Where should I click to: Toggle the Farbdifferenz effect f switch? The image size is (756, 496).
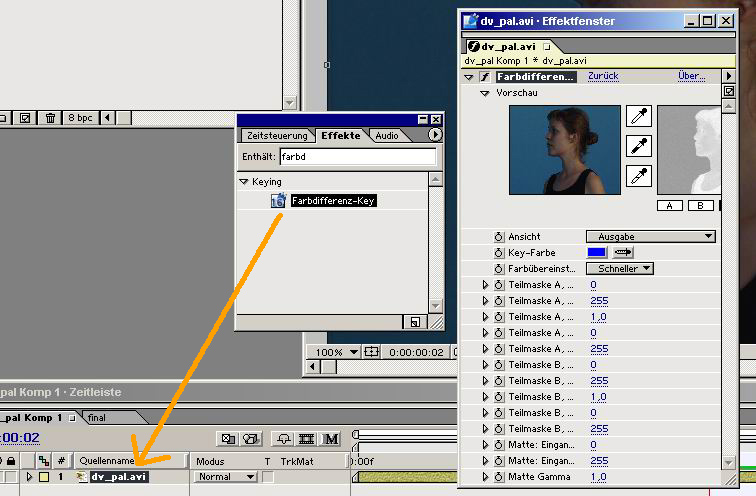485,76
